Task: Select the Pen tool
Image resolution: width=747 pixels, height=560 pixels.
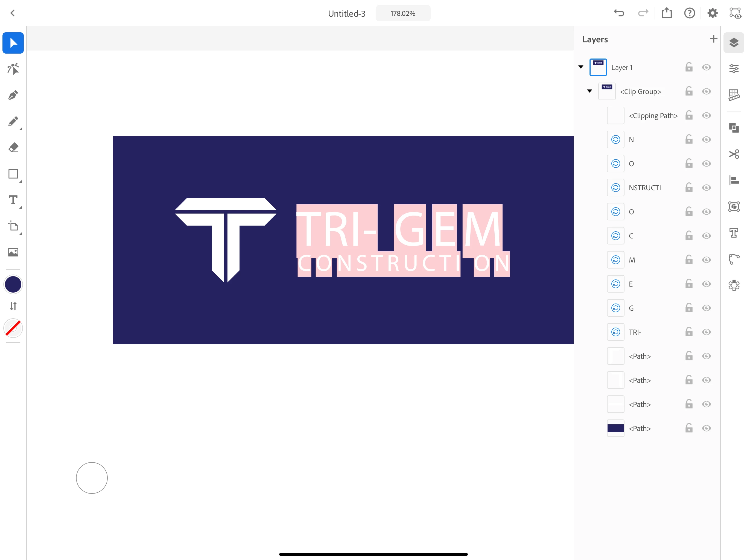Action: point(13,95)
